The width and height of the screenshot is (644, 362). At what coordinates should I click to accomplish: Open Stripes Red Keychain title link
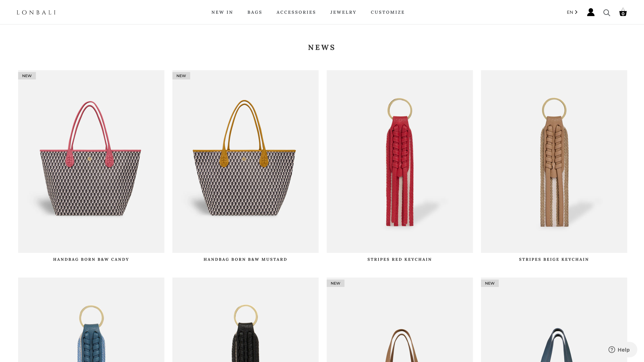click(x=399, y=259)
